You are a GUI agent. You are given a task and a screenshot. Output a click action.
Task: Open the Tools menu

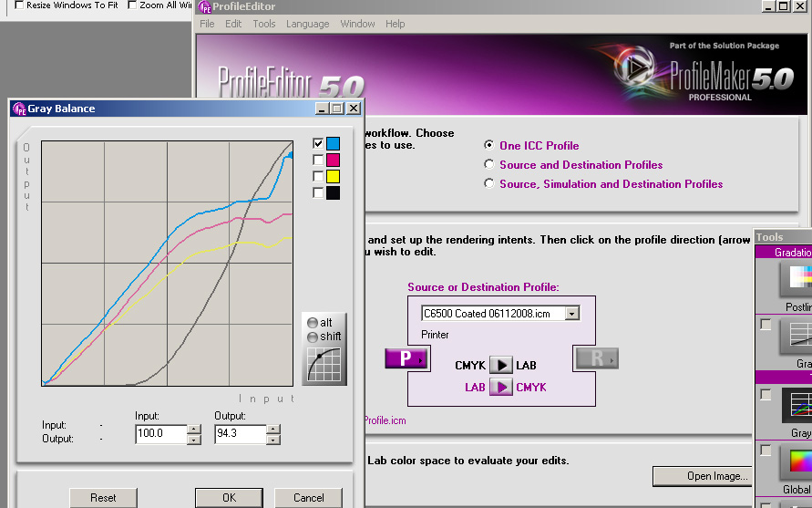(264, 24)
